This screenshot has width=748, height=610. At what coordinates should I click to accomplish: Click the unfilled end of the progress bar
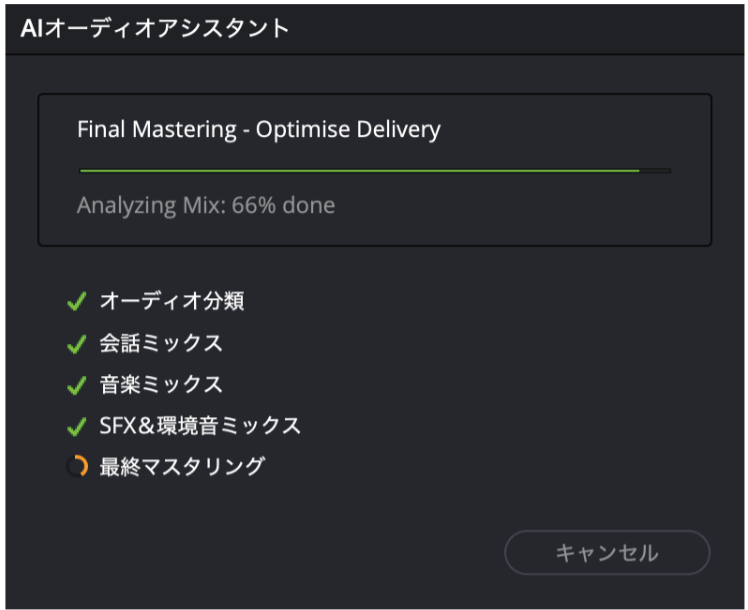(x=655, y=171)
